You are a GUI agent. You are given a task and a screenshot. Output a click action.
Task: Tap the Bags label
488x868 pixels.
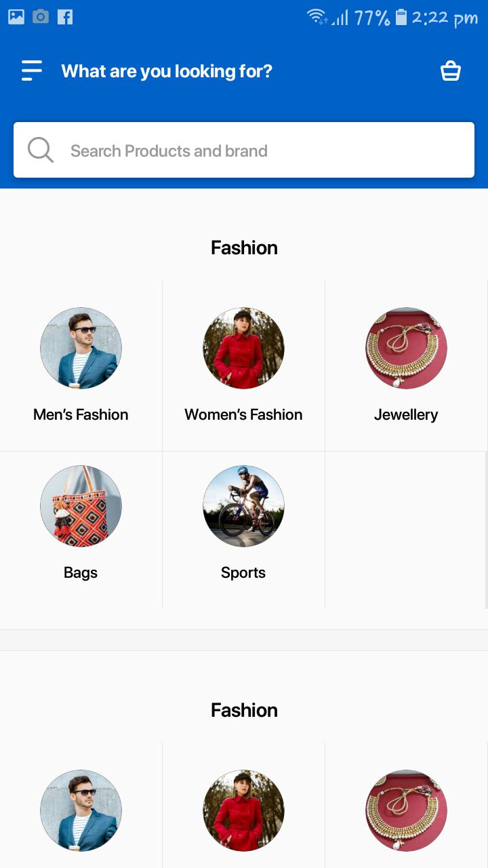pyautogui.click(x=81, y=573)
